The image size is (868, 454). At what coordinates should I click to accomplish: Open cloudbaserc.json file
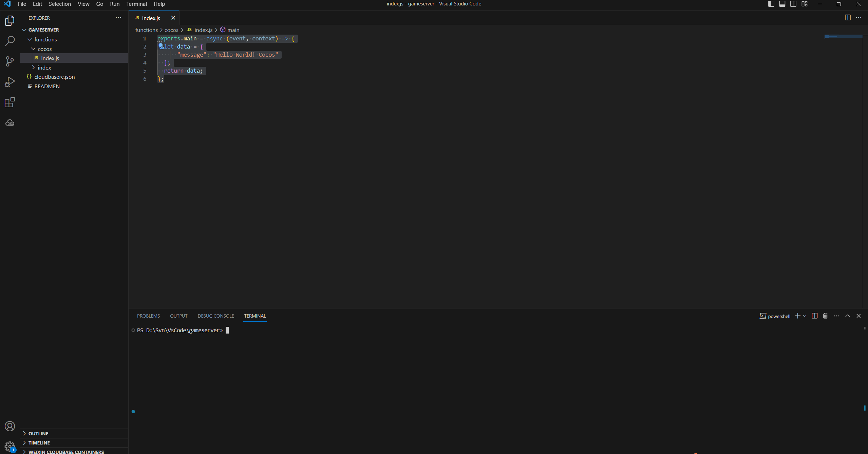pos(54,77)
